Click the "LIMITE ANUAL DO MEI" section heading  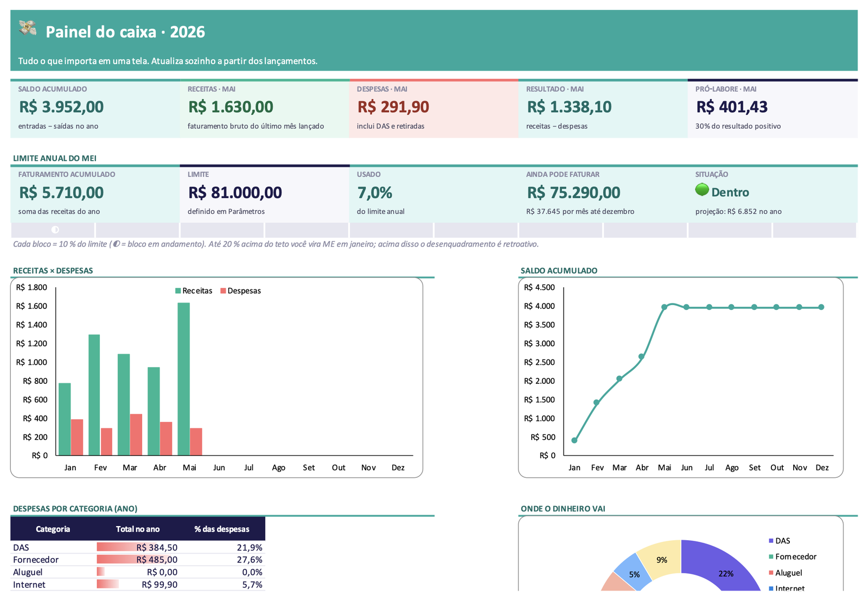55,159
